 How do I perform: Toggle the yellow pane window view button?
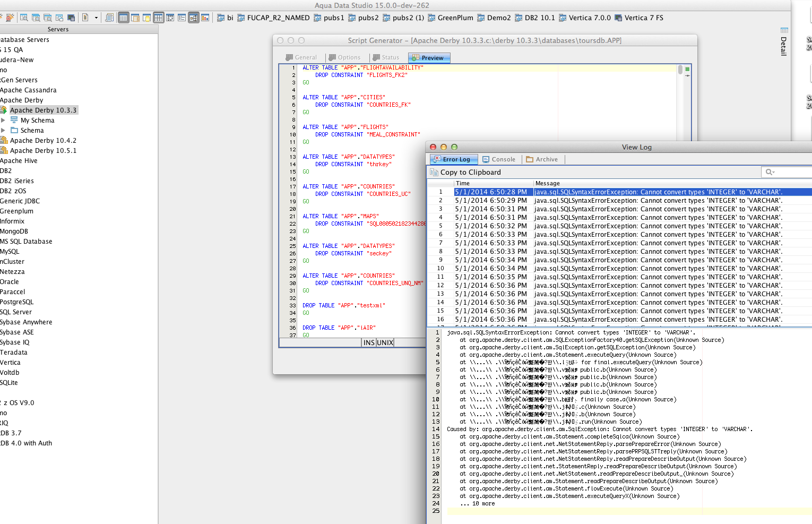click(x=147, y=18)
